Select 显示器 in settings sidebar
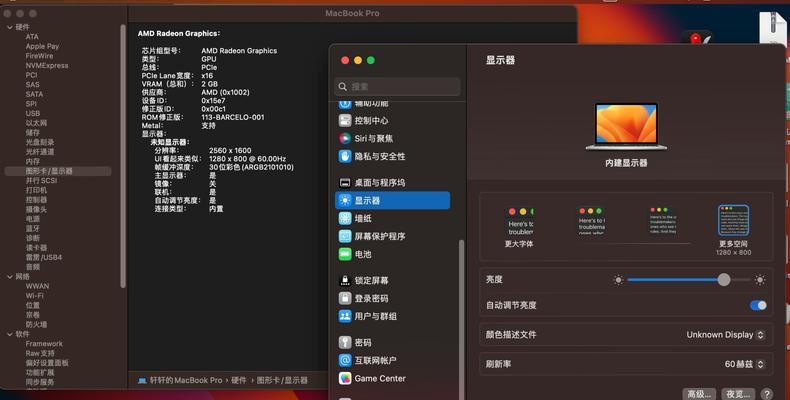Image resolution: width=790 pixels, height=400 pixels. pos(392,201)
